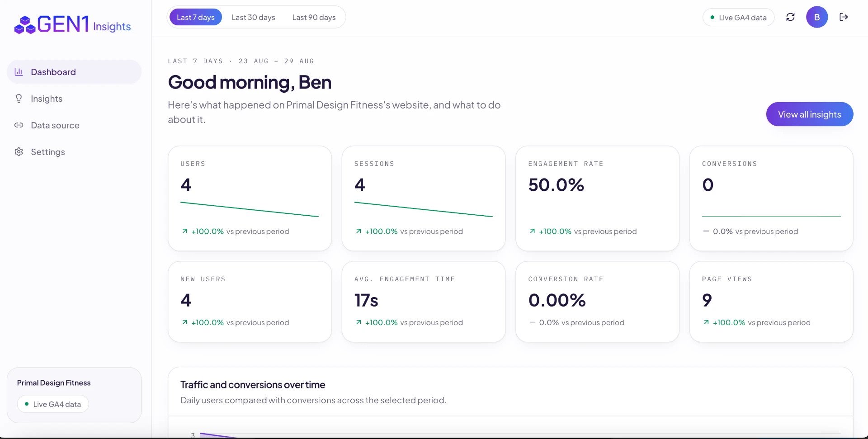
Task: Open the Users metric card
Action: [x=250, y=198]
